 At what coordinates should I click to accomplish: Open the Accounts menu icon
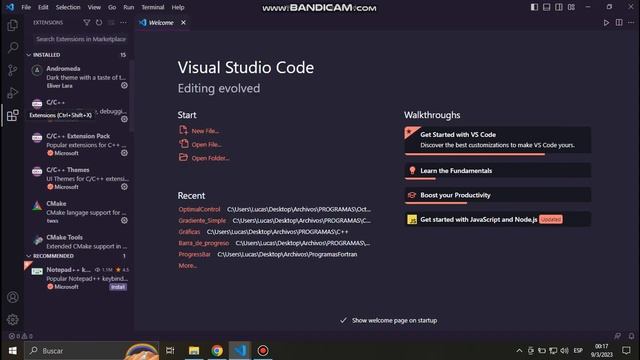point(13,297)
